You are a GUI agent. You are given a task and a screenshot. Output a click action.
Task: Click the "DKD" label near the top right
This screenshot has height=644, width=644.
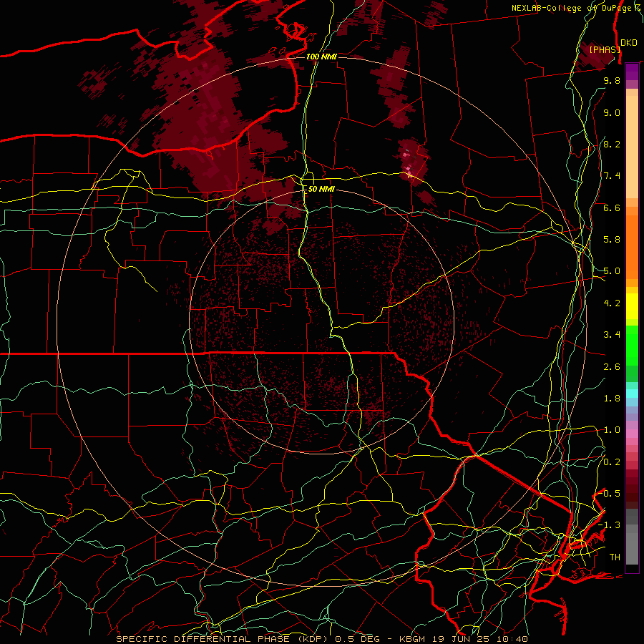[629, 43]
